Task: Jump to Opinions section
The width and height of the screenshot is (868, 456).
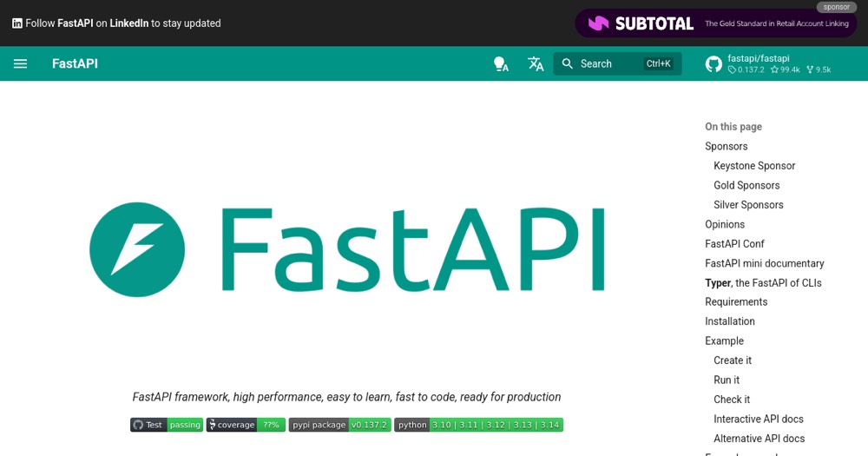Action: (x=725, y=224)
